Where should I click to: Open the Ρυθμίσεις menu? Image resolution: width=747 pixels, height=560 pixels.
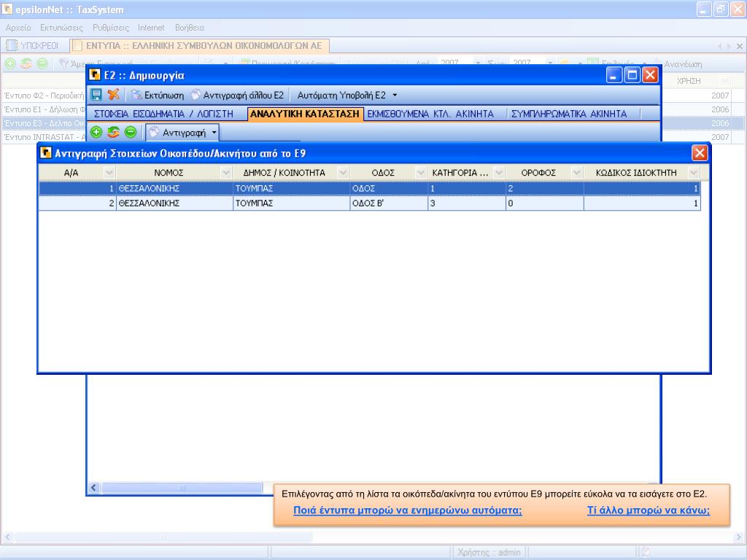click(111, 28)
